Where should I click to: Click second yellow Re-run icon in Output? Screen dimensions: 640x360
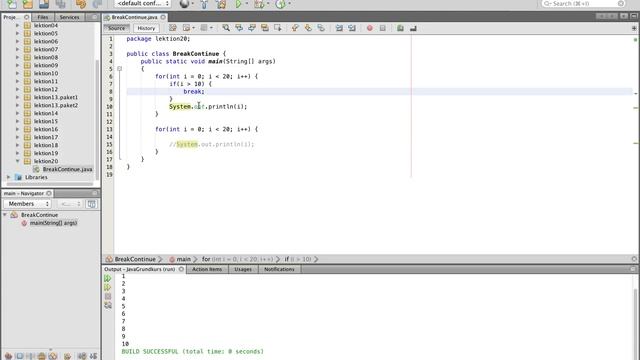(108, 287)
